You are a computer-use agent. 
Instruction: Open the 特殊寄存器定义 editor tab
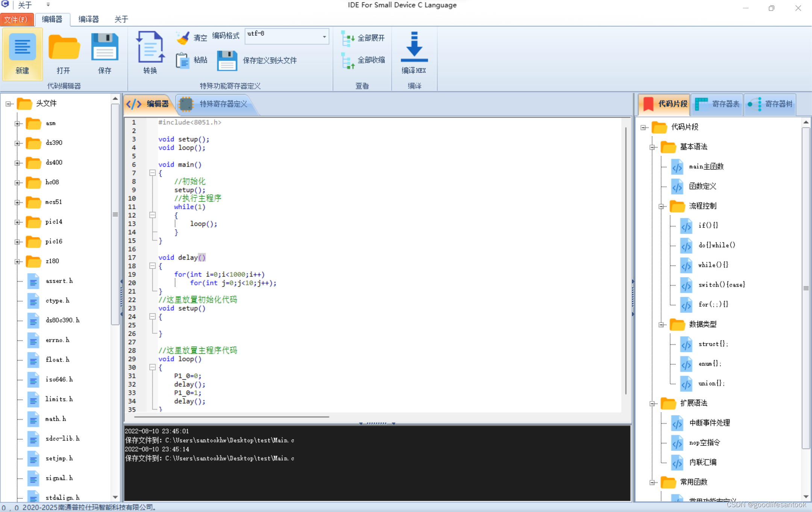220,104
